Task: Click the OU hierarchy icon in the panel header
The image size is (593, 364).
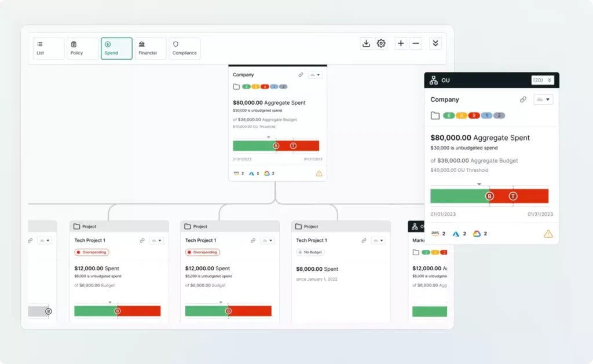Action: (434, 80)
